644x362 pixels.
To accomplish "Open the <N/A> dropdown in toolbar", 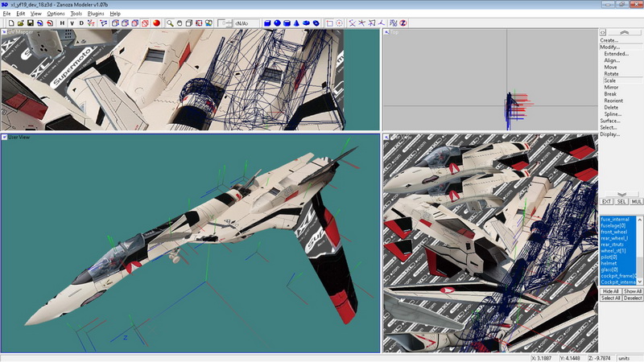I will tap(246, 23).
